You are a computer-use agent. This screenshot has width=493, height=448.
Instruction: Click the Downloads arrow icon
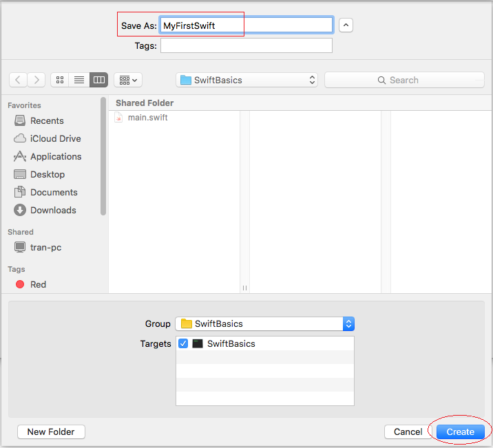(20, 210)
